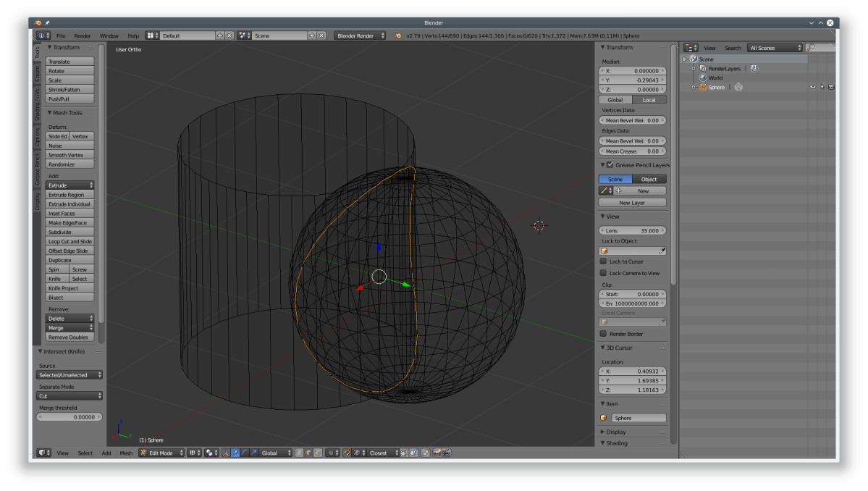The image size is (868, 491).
Task: Delete the current Scene with X icon
Action: (x=321, y=35)
